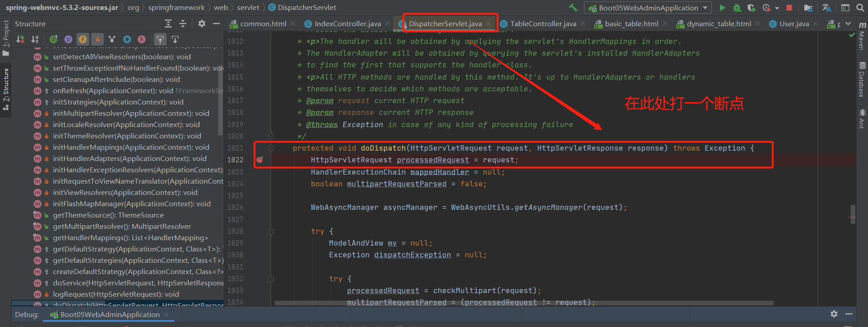Switch to the IndexController.java tab
This screenshot has width=868, height=327.
(348, 24)
